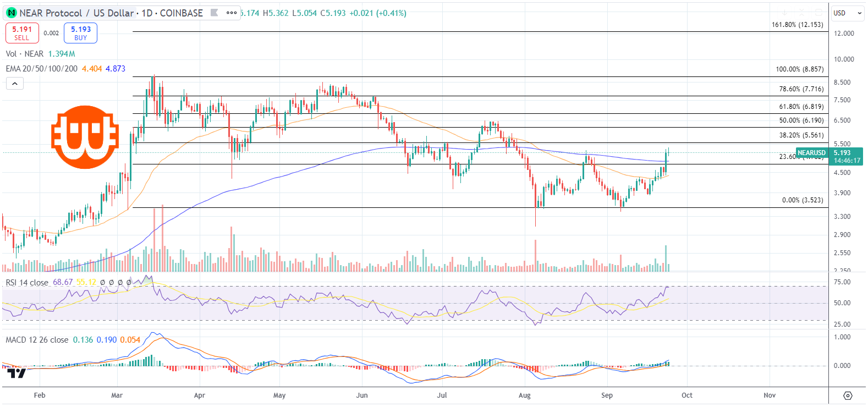Click the 3.300 price axis label

click(x=842, y=217)
